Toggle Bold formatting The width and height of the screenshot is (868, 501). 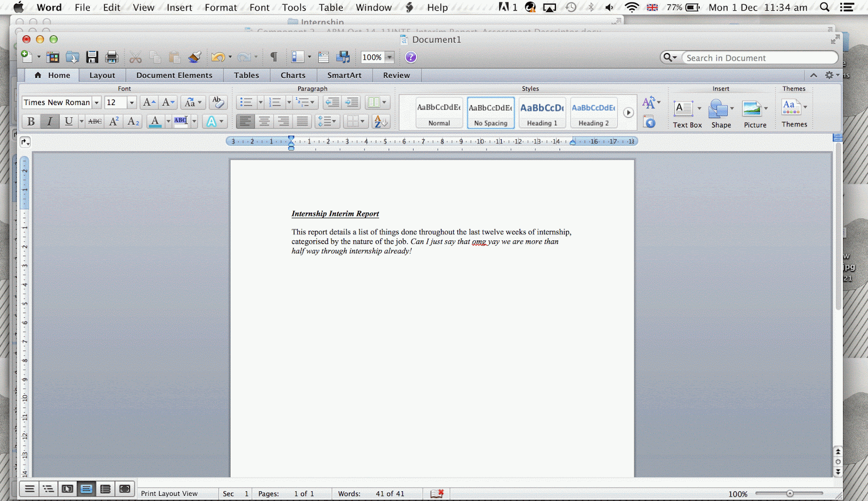tap(31, 121)
